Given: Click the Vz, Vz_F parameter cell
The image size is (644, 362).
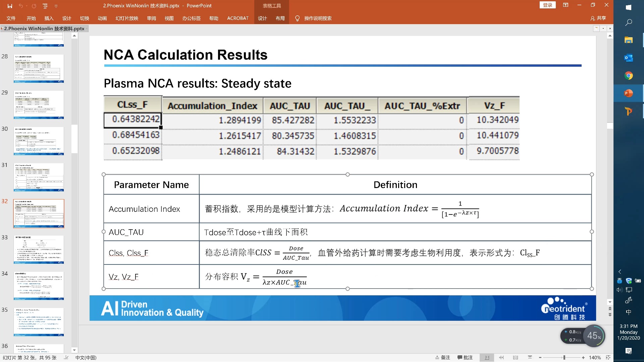Looking at the screenshot, I should (x=151, y=277).
